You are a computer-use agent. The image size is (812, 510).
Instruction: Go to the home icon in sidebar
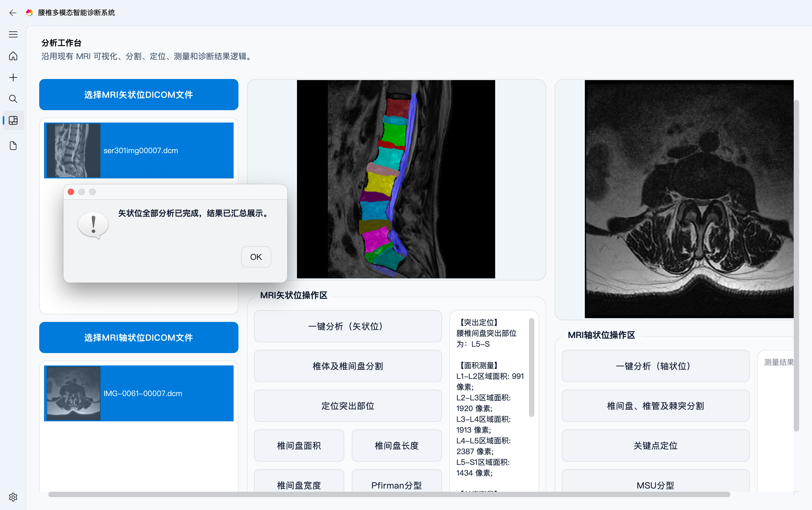pyautogui.click(x=13, y=56)
